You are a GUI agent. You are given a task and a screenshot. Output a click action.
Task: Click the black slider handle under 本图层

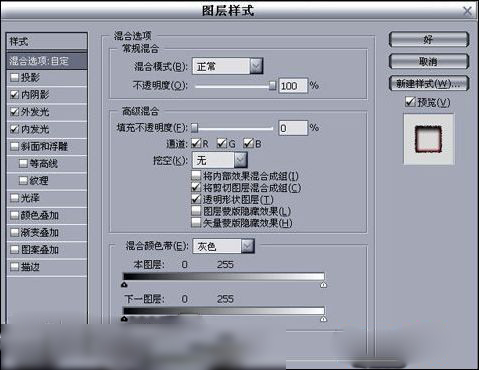124,284
